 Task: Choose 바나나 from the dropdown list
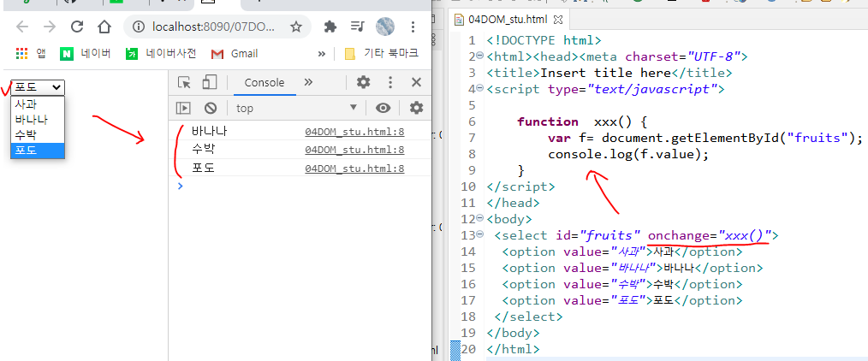(38, 120)
